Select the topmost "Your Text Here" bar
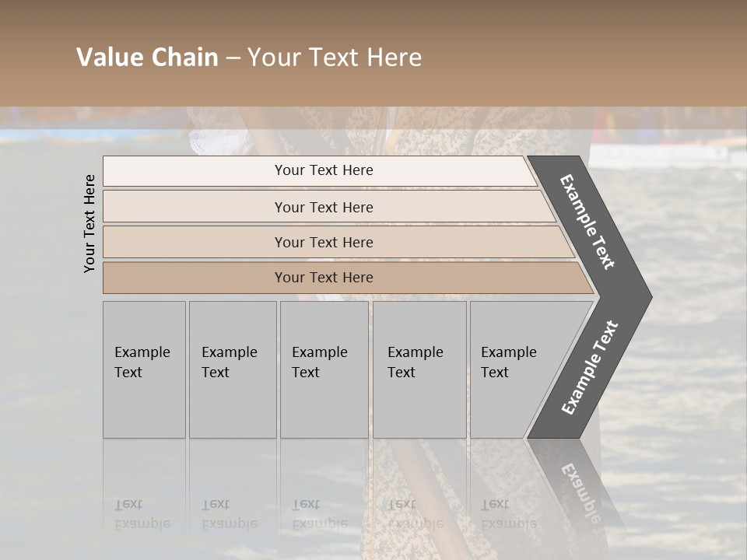The height and width of the screenshot is (560, 747). click(323, 170)
